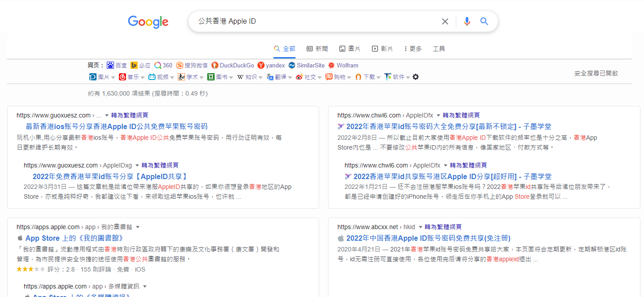Open the arrow menu beside first chwl6.com › AppleIDfx URL
Screen dimensions: 644x297
point(438,115)
